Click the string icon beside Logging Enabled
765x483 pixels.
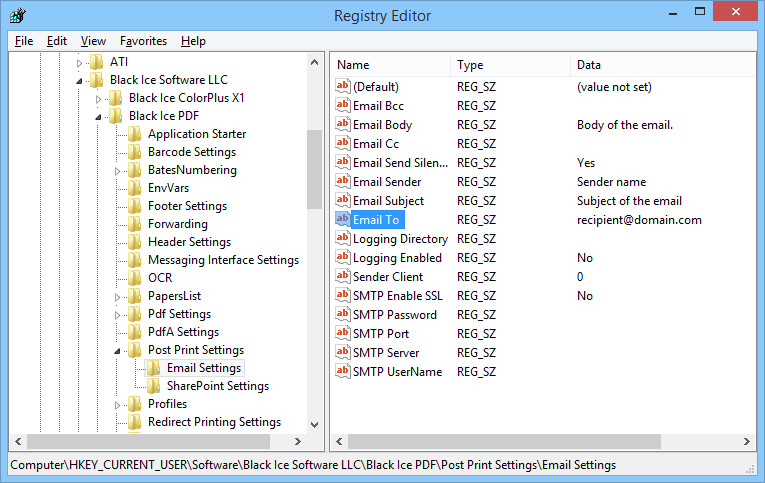342,258
